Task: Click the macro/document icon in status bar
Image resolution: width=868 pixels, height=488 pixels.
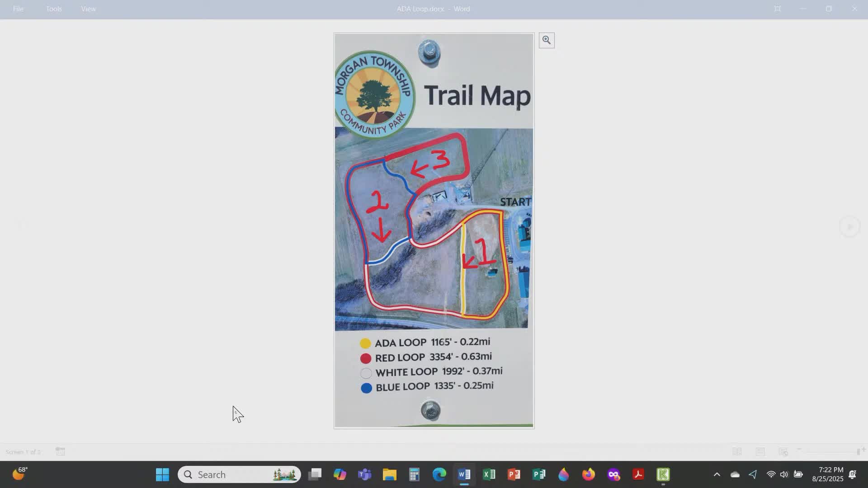Action: (60, 451)
